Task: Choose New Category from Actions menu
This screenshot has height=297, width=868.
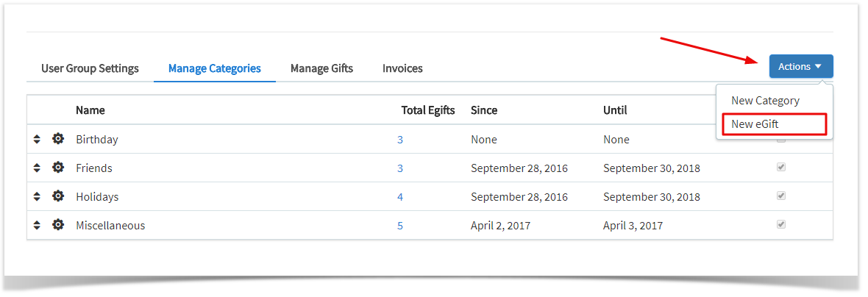Action: tap(765, 101)
